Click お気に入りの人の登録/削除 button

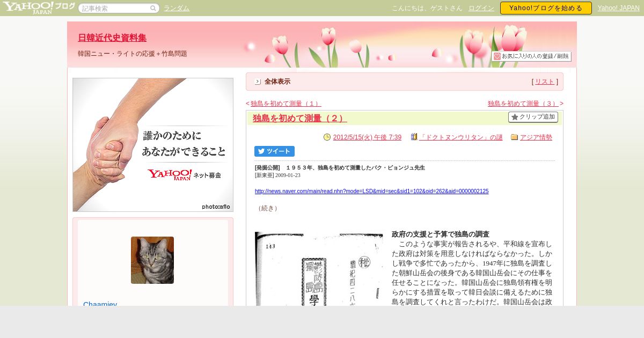[531, 56]
